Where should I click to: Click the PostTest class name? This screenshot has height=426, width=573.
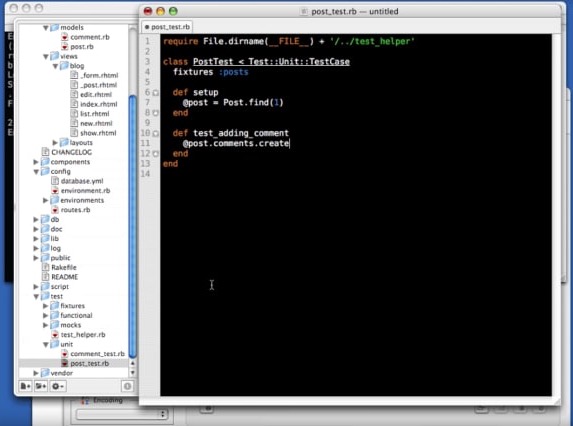[x=213, y=62]
